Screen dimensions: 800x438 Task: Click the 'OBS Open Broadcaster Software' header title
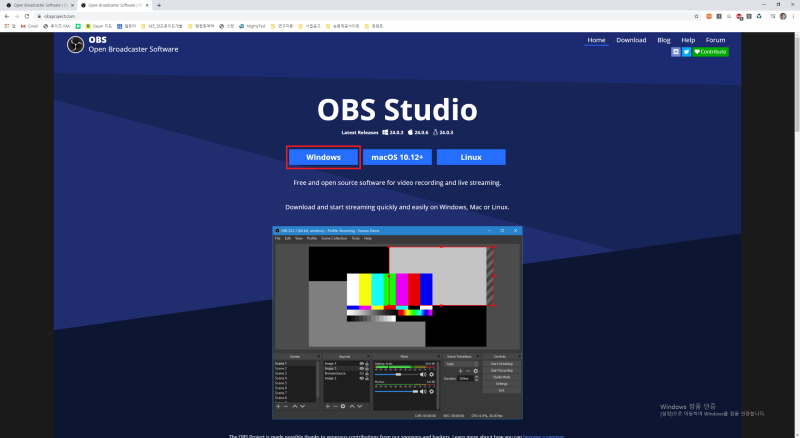coord(133,44)
